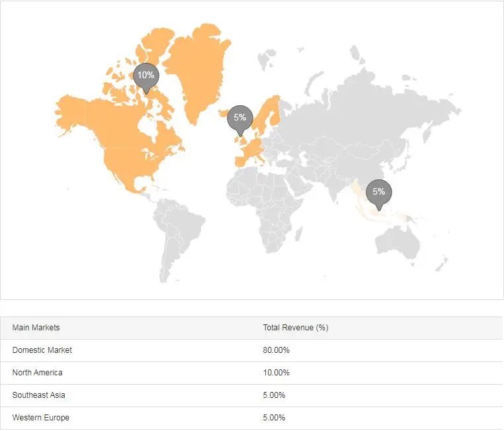Click the "Total Revenue (%)" column header

coord(296,328)
